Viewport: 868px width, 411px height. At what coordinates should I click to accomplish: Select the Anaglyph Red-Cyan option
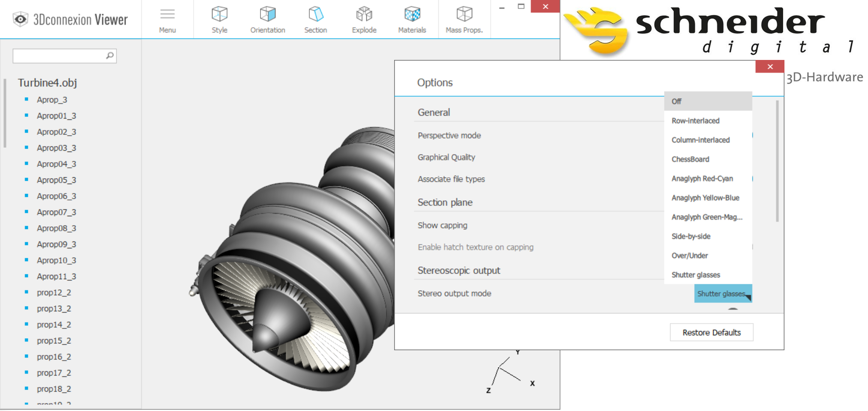[x=702, y=179]
